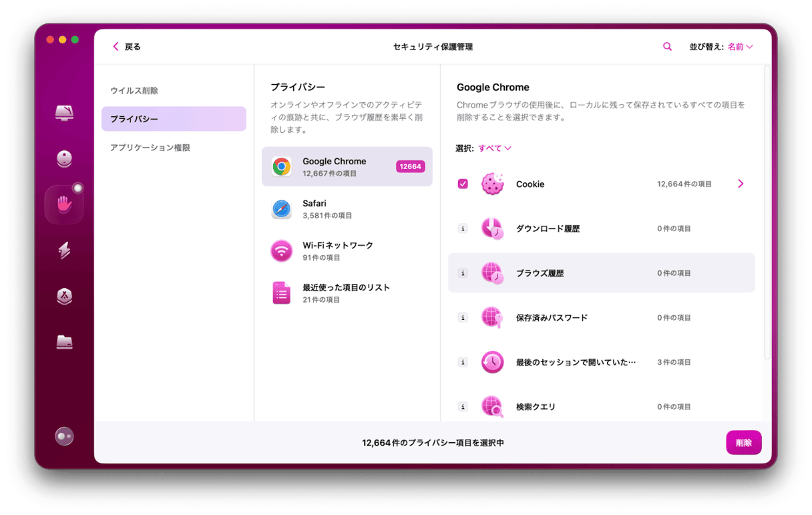This screenshot has width=812, height=515.
Task: Click info box beside 保存済みパスワード
Action: coord(463,318)
